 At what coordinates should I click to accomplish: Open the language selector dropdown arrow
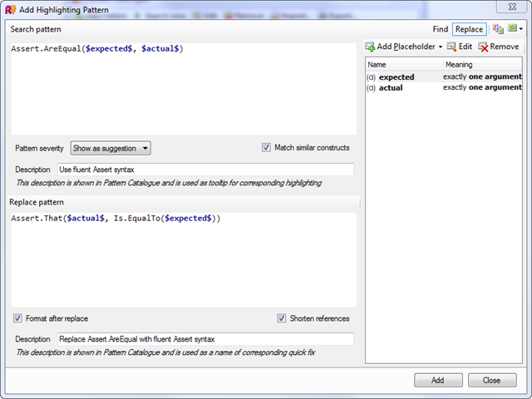tap(520, 29)
